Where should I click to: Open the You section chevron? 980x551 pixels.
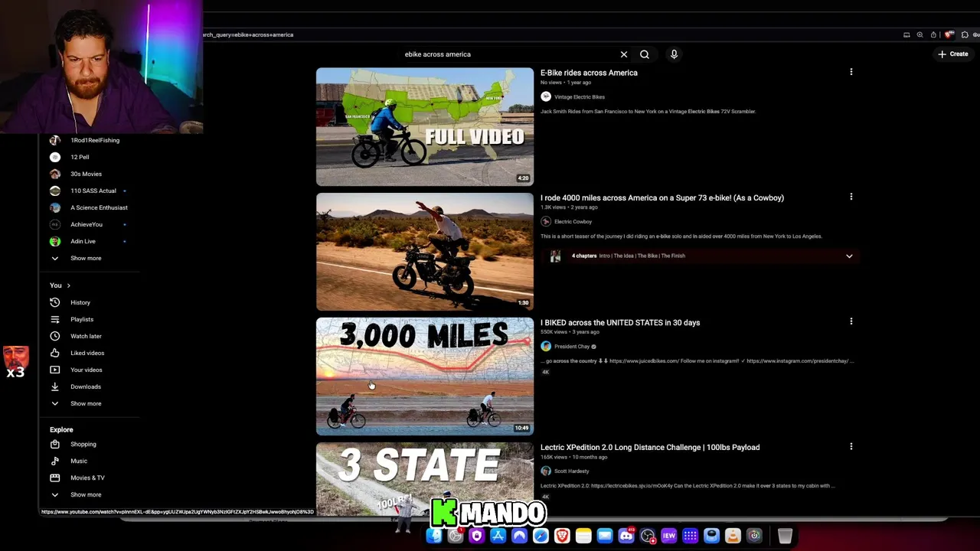coord(68,285)
